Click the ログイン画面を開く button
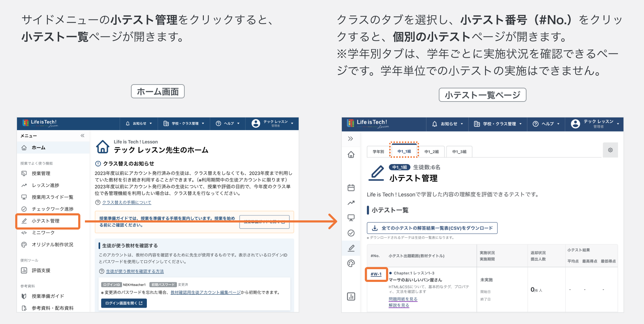The width and height of the screenshot is (644, 324). pyautogui.click(x=123, y=303)
